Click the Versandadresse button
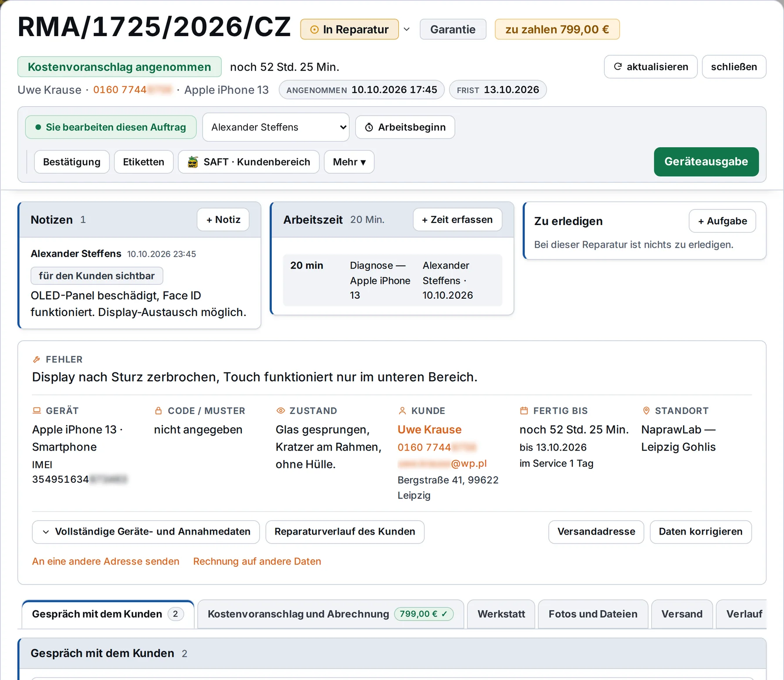Image resolution: width=784 pixels, height=680 pixels. (596, 532)
